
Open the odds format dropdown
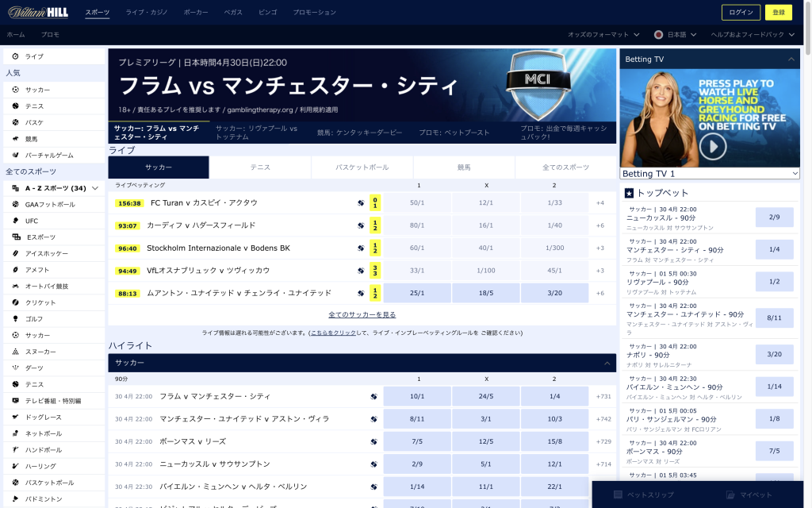603,35
